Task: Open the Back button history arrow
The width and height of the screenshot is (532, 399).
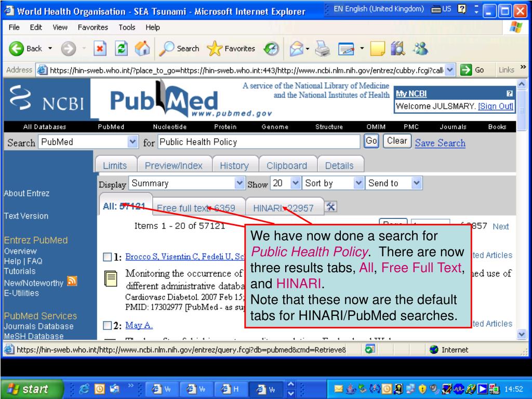Action: pos(50,48)
